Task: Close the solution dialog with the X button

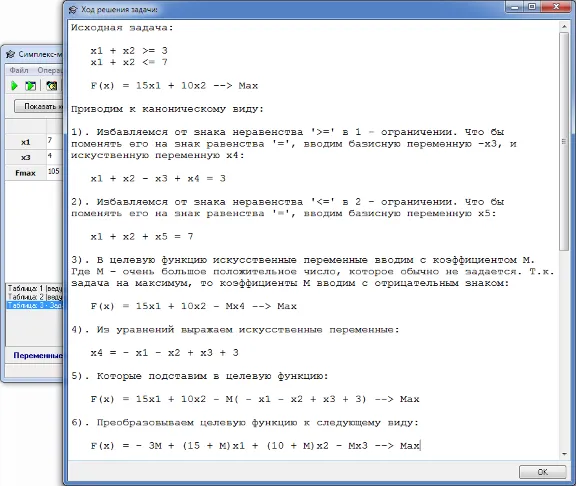Action: pyautogui.click(x=556, y=7)
